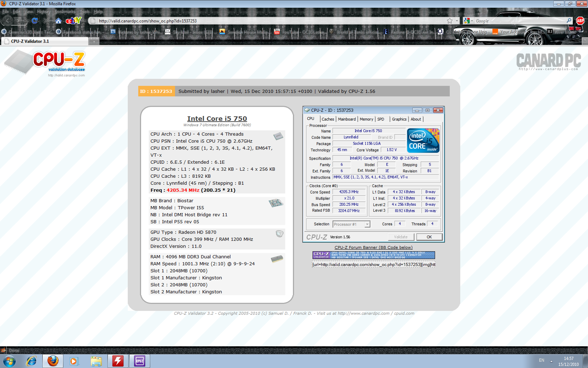Open a new tab button
The image size is (588, 368).
pos(94,42)
